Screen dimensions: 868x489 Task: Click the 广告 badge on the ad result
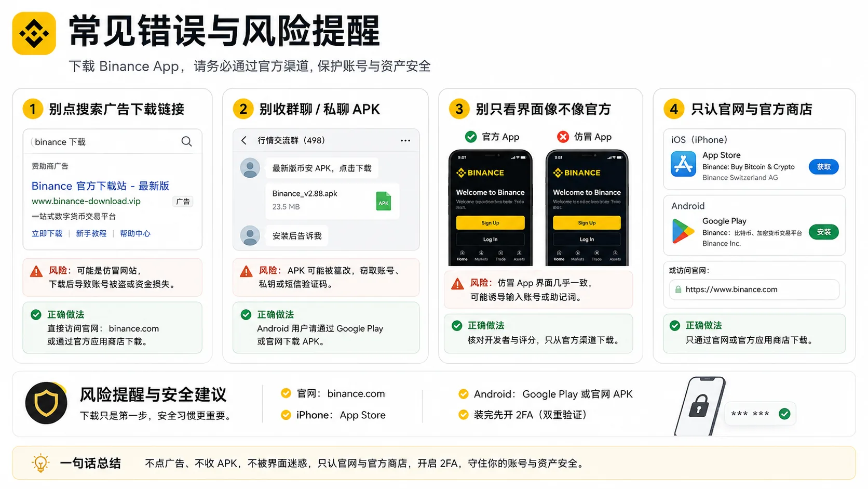coord(183,202)
